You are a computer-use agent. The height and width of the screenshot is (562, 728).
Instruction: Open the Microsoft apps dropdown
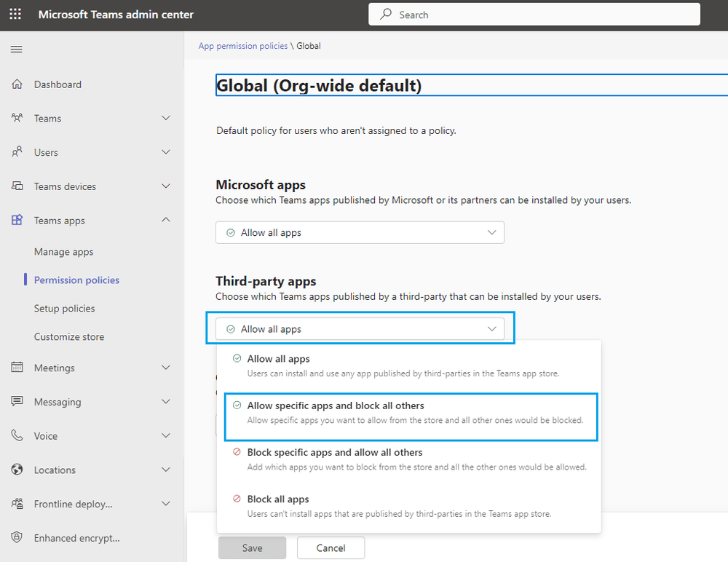[x=360, y=232]
